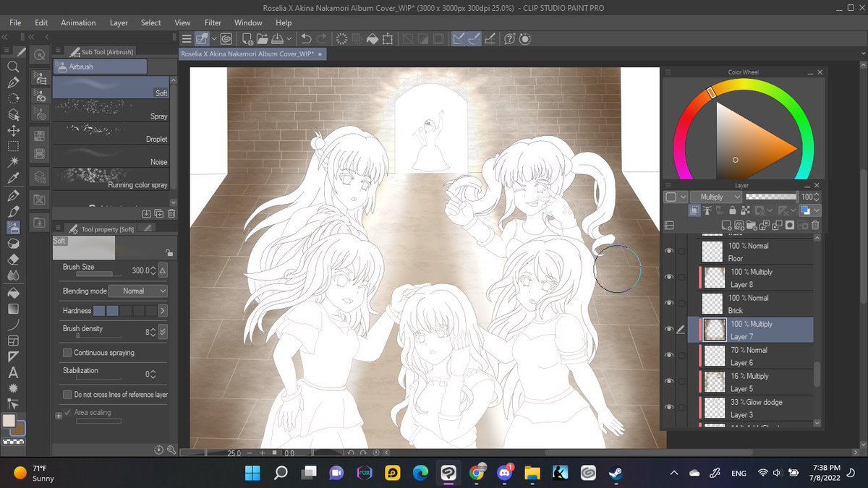Screen dimensions: 868x488
Task: Expand the Area scaling plus box
Action: pyautogui.click(x=59, y=416)
